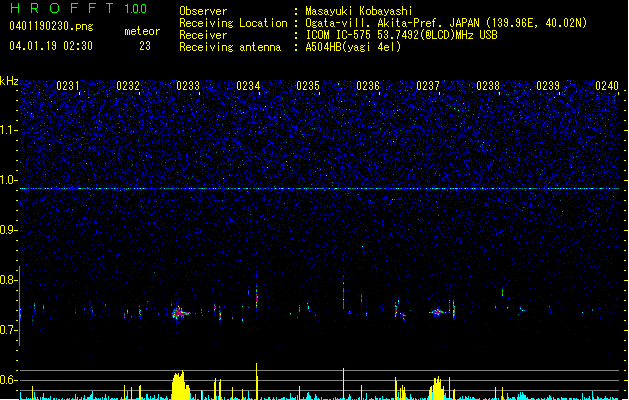Click the 0.9 frequency axis label
The image size is (629, 400).
[x=8, y=230]
